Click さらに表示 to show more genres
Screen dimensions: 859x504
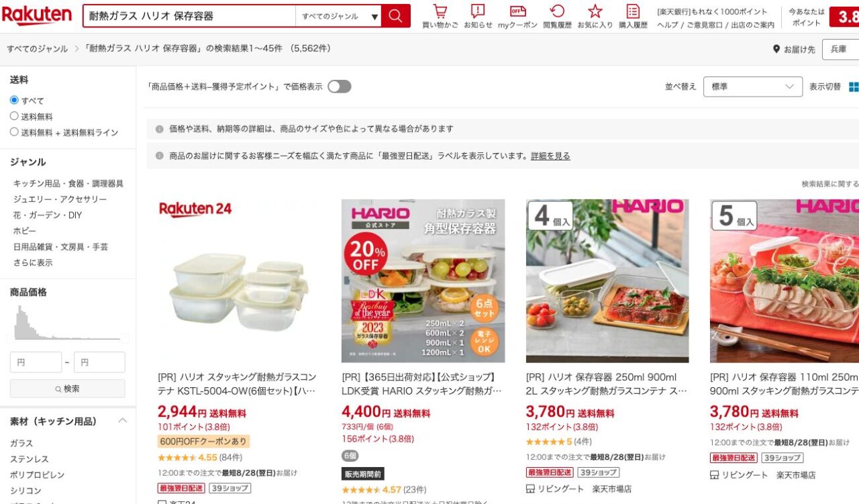point(33,262)
